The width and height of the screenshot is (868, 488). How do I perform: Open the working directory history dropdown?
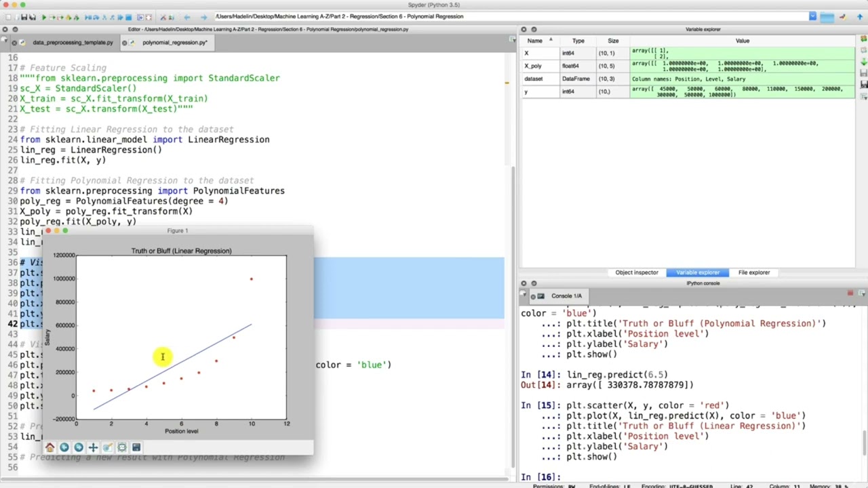point(812,16)
